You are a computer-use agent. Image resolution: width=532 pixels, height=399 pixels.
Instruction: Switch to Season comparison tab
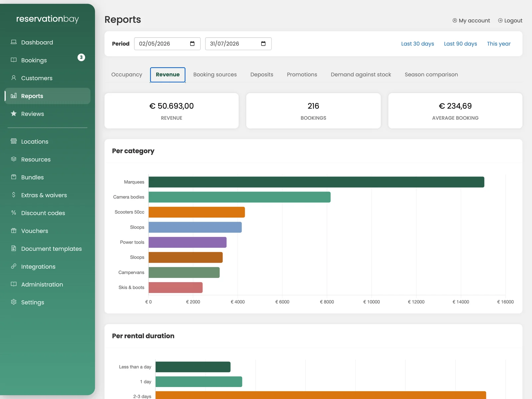(431, 74)
